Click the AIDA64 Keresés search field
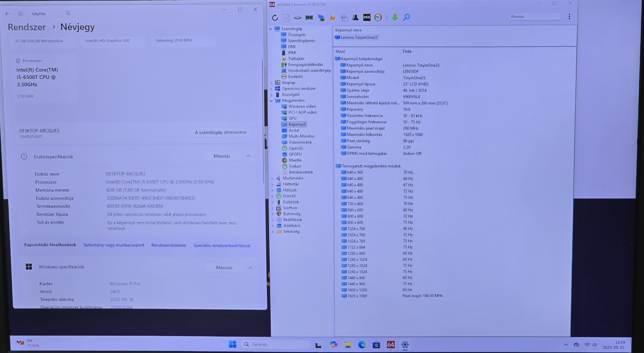The image size is (644, 353). click(x=535, y=16)
